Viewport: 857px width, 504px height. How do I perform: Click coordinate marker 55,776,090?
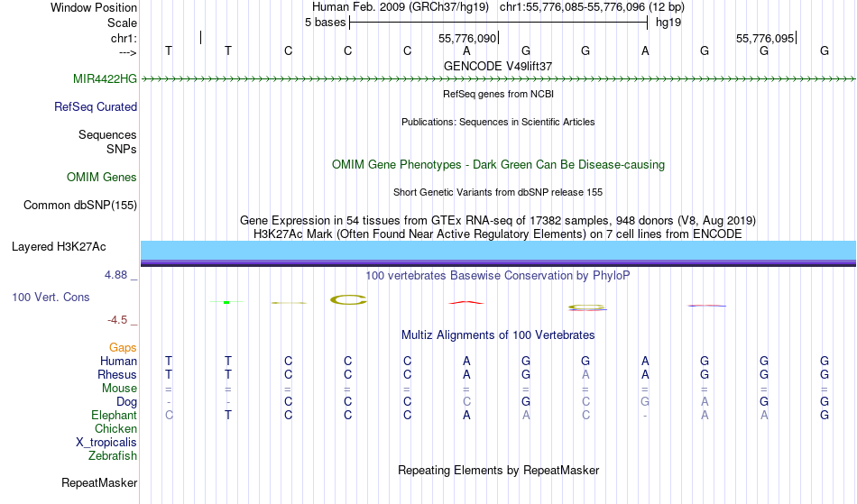(x=467, y=38)
